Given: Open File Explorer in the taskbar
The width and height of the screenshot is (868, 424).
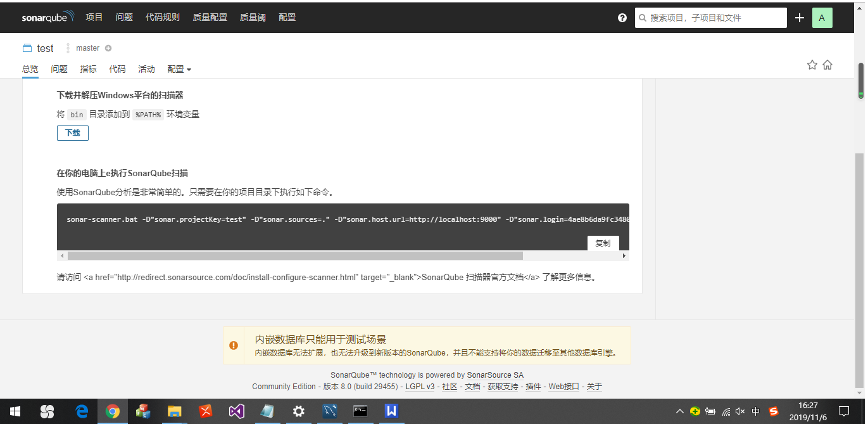Looking at the screenshot, I should pos(175,411).
